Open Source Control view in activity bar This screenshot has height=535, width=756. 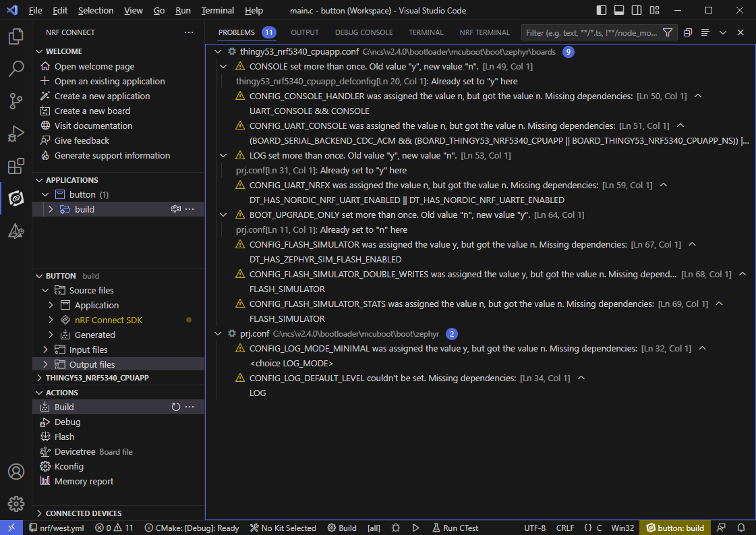(16, 101)
